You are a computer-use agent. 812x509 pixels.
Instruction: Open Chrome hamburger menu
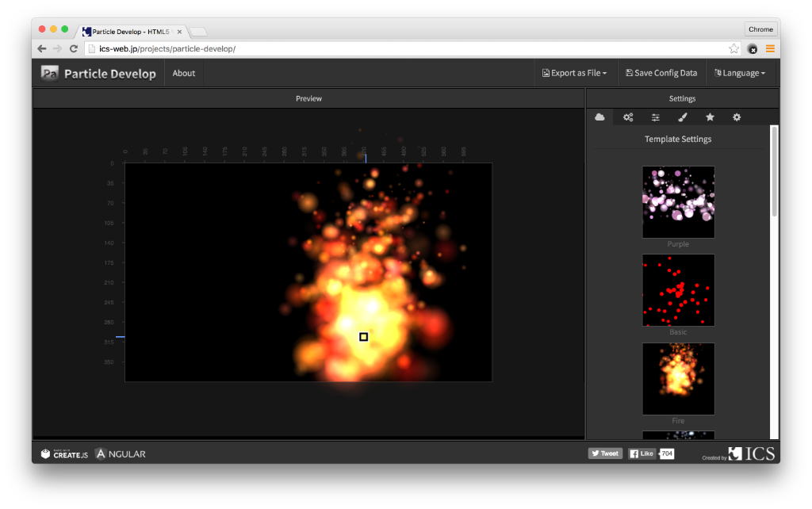coord(770,48)
